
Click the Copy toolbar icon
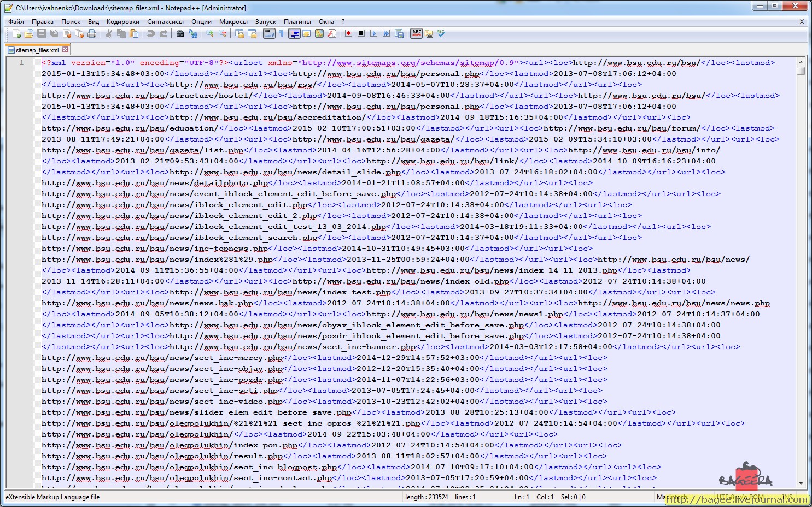121,33
